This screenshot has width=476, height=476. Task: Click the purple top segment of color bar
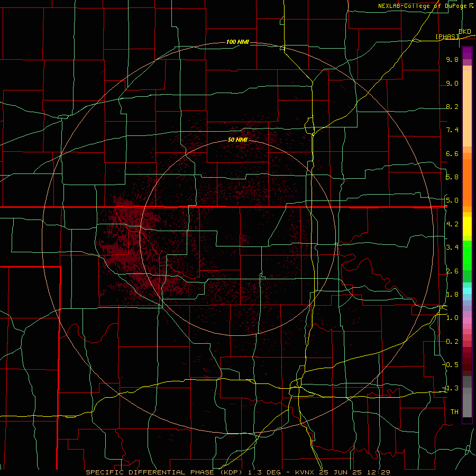click(467, 53)
